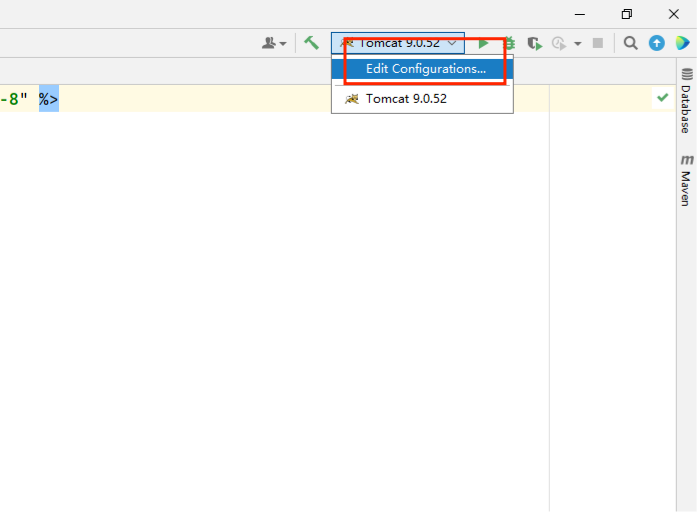Click the Profiler run icon
Viewport: 697px width, 512px height.
point(559,43)
